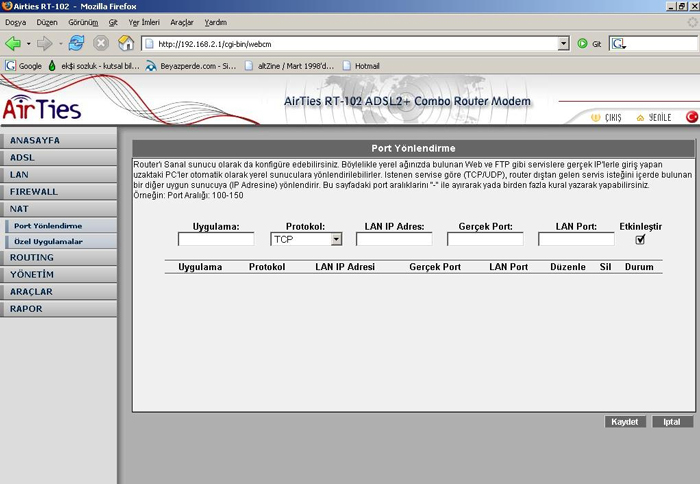Open the Görünüm menu
The width and height of the screenshot is (700, 484).
point(83,22)
